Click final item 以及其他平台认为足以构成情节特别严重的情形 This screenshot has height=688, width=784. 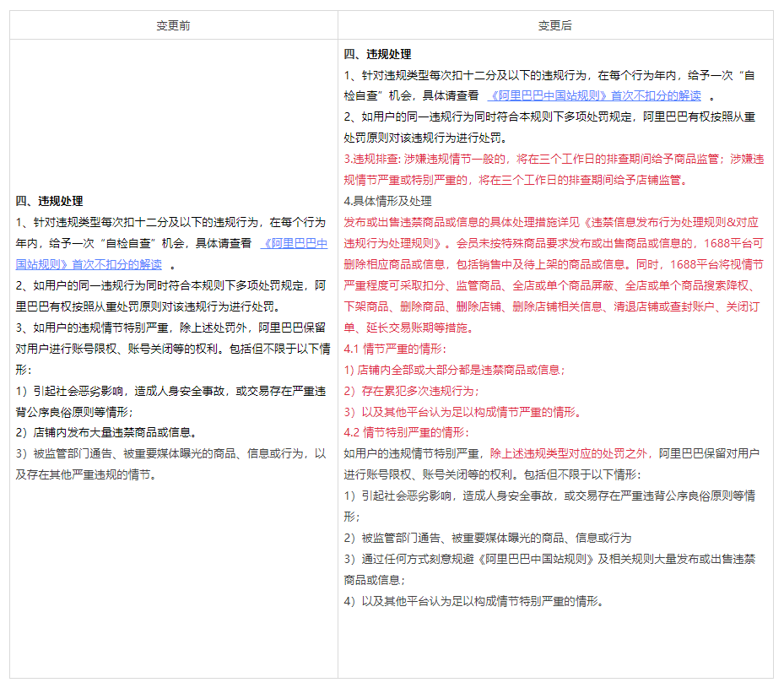474,601
